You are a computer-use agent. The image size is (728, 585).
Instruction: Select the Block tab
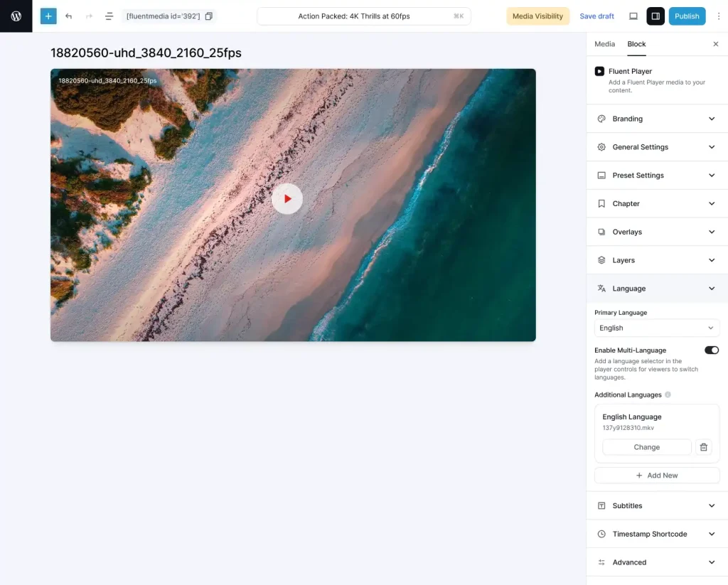(x=636, y=44)
